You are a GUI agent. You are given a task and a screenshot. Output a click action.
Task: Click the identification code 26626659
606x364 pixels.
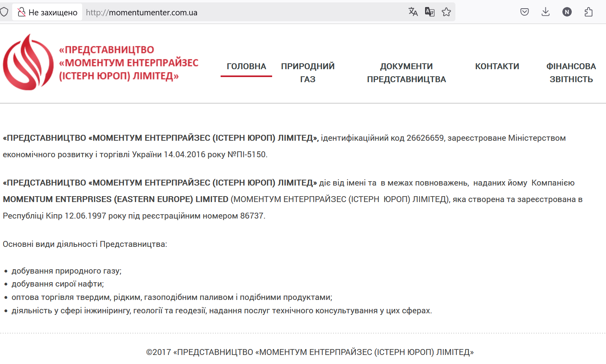tap(425, 138)
